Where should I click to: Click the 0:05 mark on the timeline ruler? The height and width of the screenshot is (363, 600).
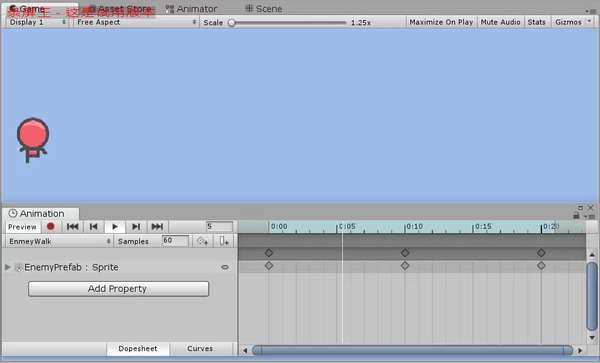[x=347, y=226]
